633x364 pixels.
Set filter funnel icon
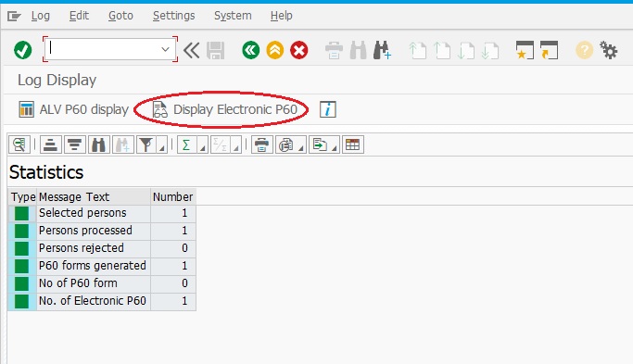click(146, 144)
